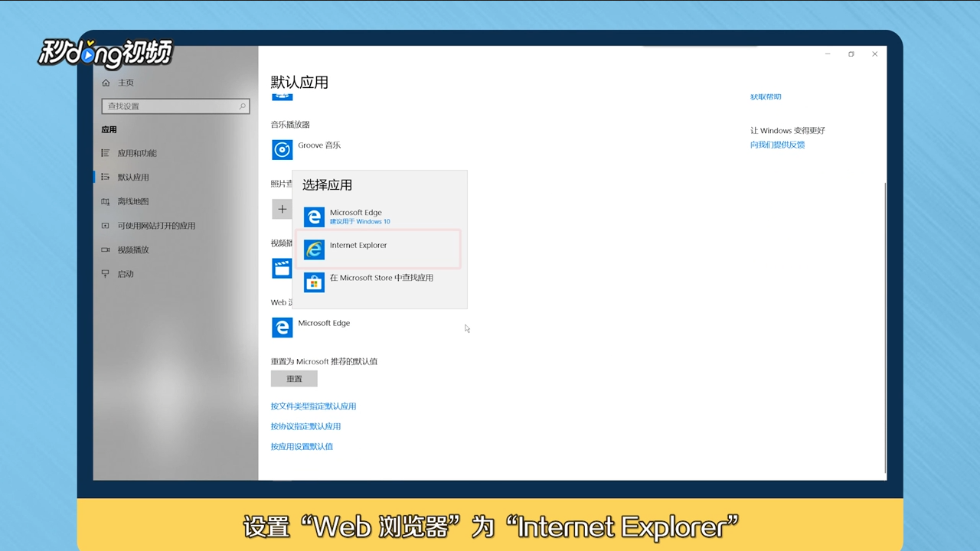This screenshot has width=980, height=551.
Task: Click the Startup sidebar icon
Action: point(106,274)
